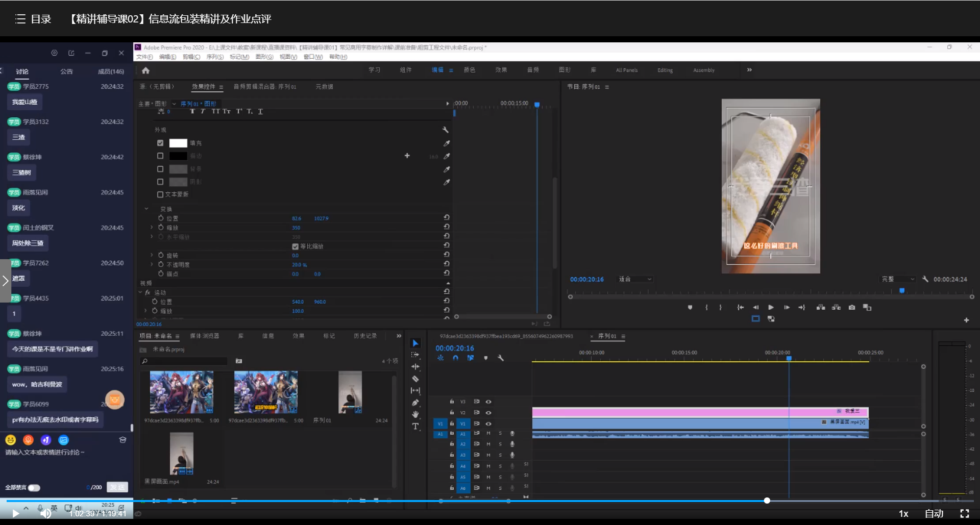Collapse the 变换 transform section
The image size is (980, 525).
tap(146, 209)
